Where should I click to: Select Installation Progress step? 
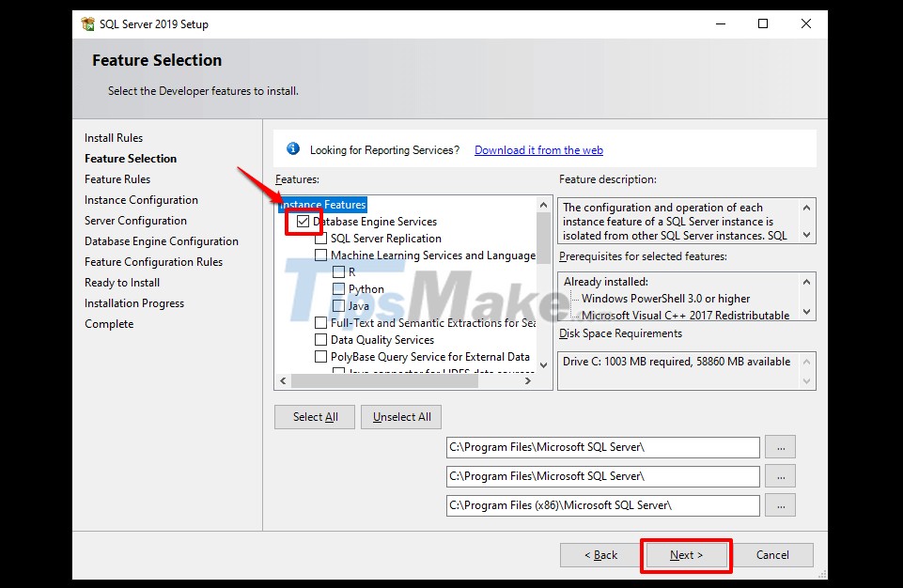[134, 303]
